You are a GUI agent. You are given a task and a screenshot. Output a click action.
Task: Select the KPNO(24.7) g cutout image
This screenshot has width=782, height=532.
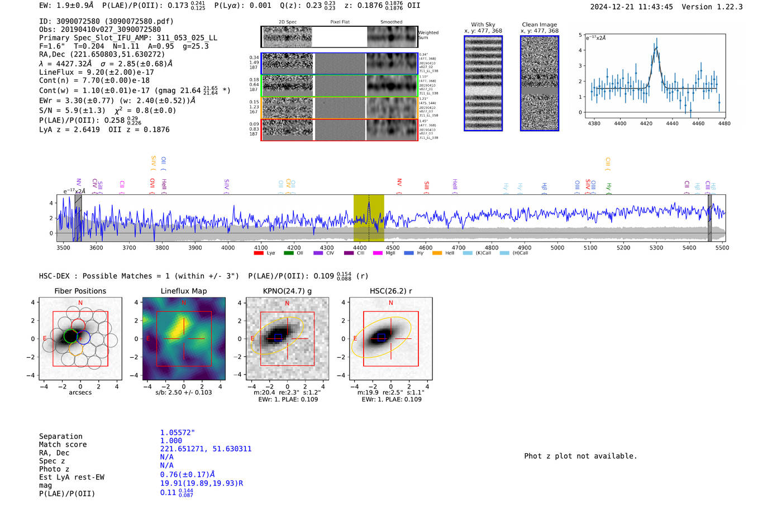coord(287,339)
